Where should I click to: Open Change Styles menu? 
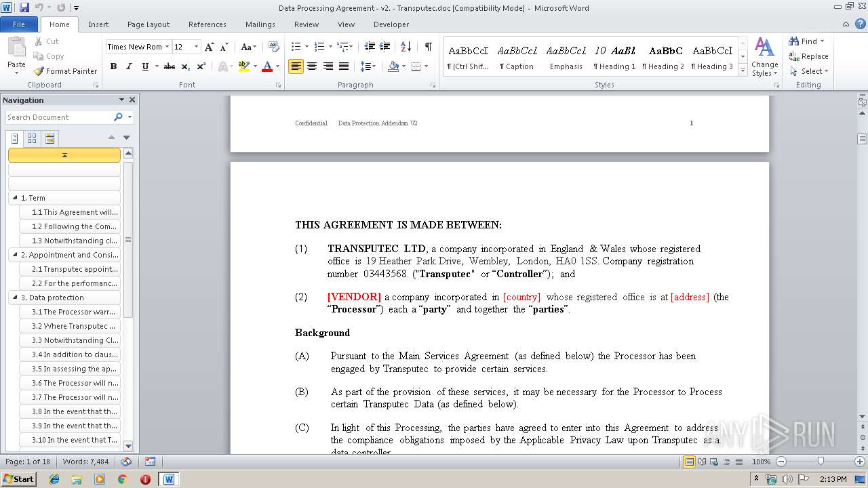pos(764,57)
